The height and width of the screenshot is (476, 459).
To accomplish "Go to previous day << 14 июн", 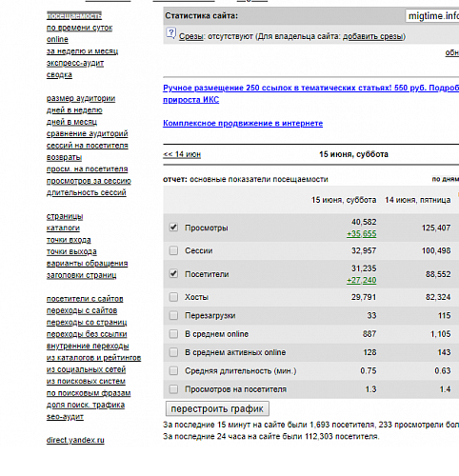I will (x=182, y=154).
